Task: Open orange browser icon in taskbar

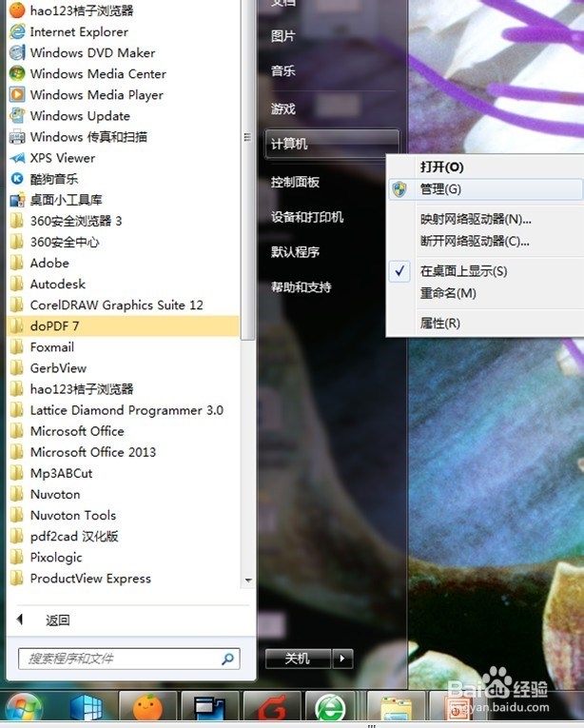Action: (x=147, y=709)
